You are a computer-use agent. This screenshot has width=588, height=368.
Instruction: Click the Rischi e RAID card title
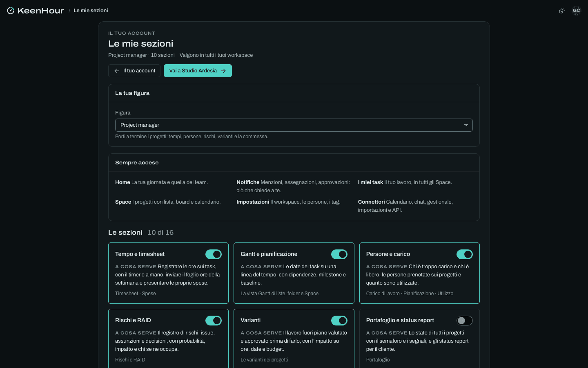tap(133, 321)
